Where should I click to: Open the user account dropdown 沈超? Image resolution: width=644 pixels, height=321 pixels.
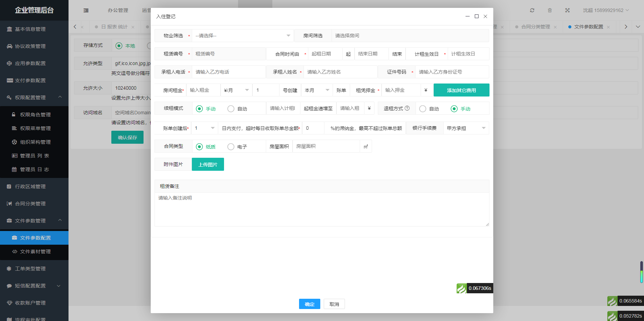606,10
